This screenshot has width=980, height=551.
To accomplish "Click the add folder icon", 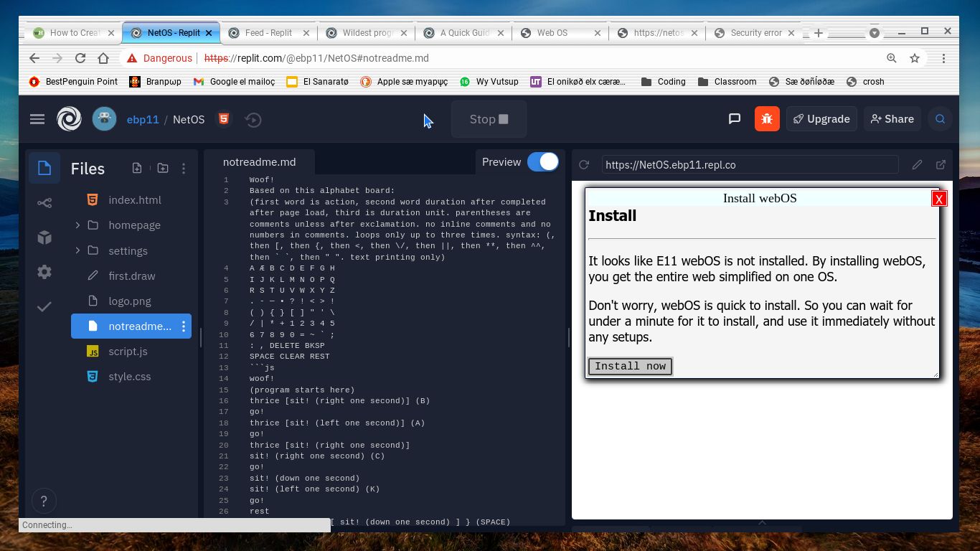I will pyautogui.click(x=163, y=168).
